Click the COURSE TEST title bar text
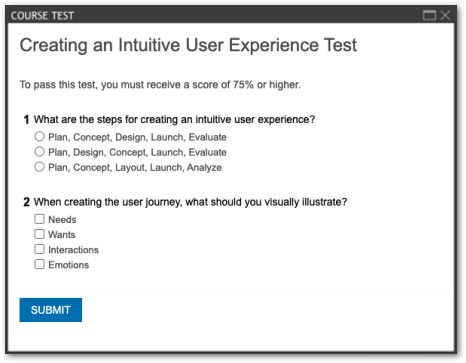Viewport: 466px width, 363px height. tap(42, 16)
